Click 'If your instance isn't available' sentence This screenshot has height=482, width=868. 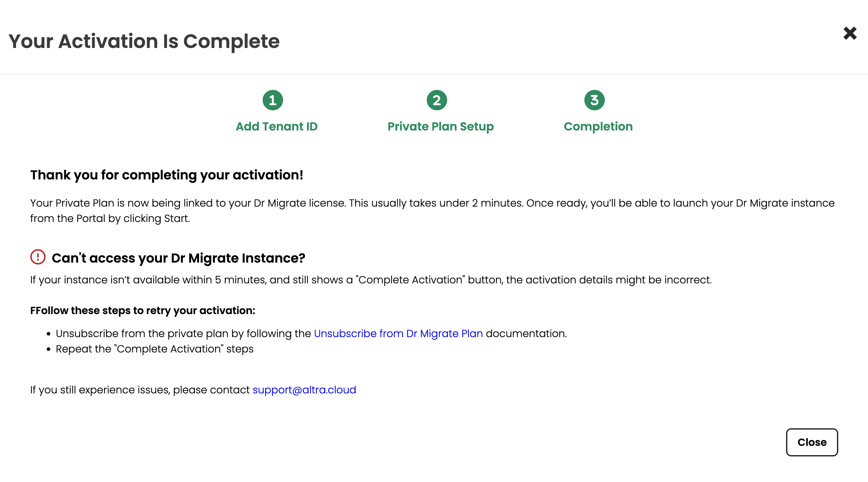coord(371,280)
